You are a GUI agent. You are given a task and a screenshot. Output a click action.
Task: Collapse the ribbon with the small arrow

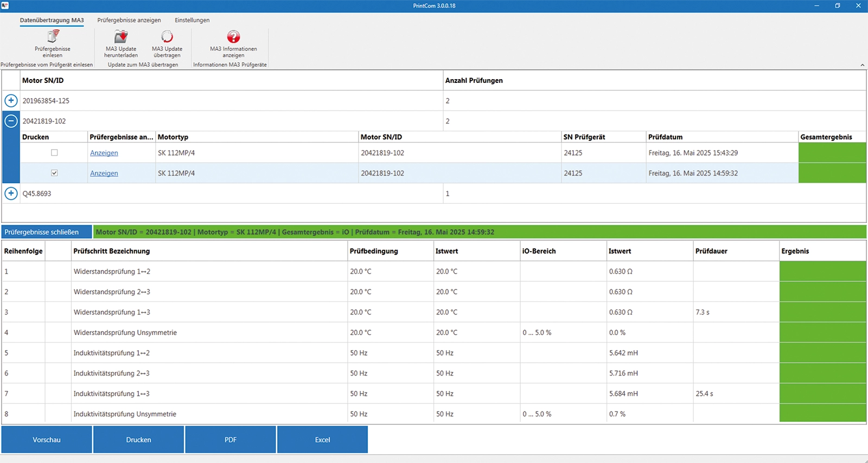tap(862, 65)
